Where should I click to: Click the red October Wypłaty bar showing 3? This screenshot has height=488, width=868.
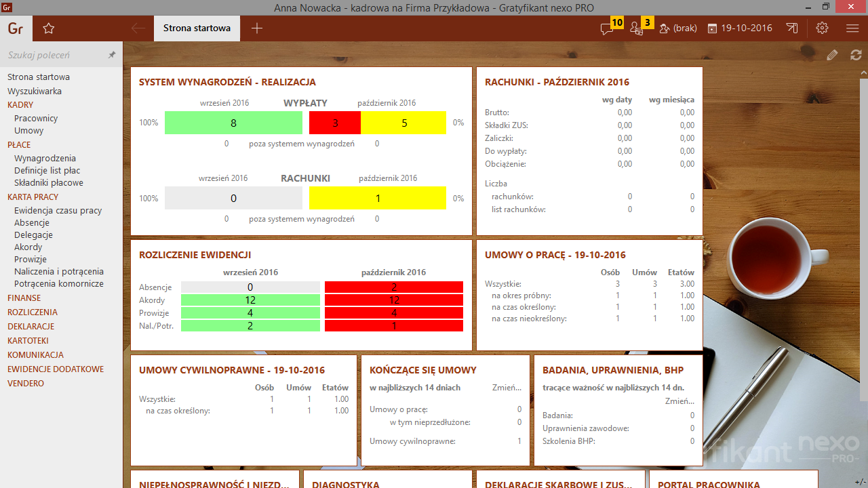335,123
